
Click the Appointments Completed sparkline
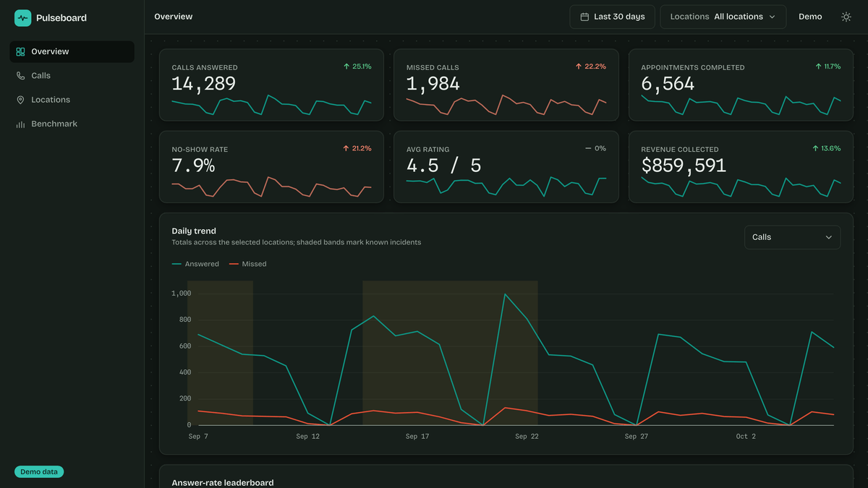coord(741,105)
